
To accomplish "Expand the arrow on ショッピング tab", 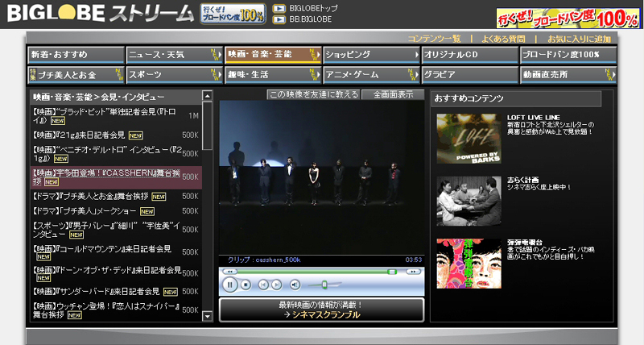I will coord(416,55).
